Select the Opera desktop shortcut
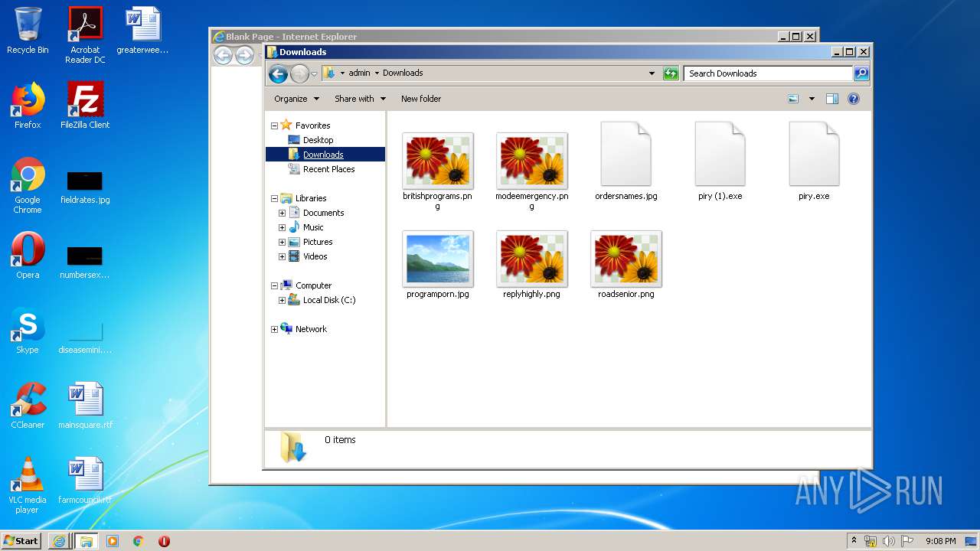Viewport: 980px width, 551px height. [x=28, y=256]
